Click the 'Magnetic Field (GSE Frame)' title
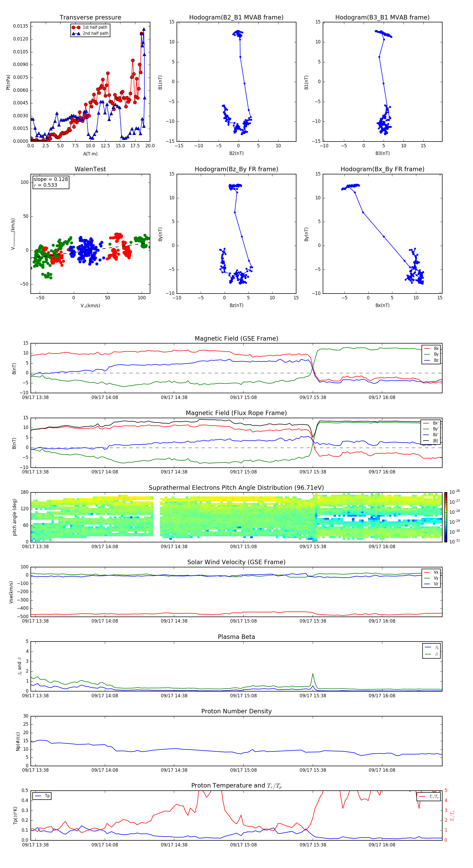The image size is (473, 868). [x=236, y=339]
